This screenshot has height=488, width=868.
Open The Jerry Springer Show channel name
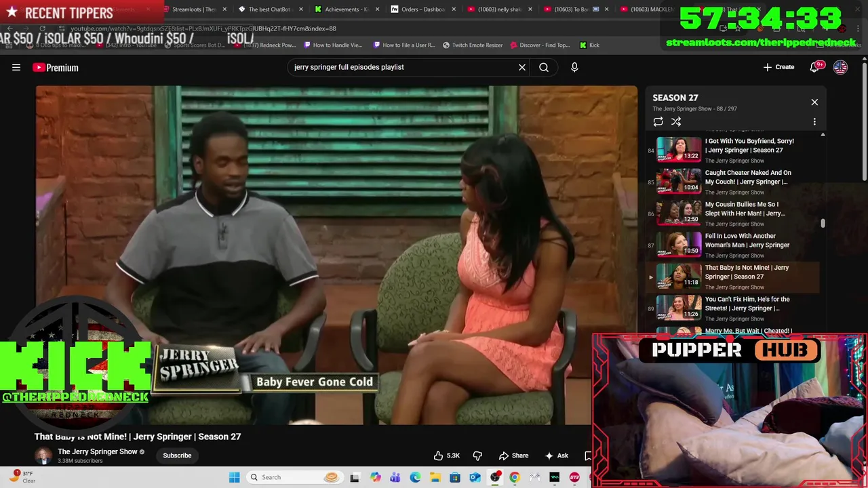[98, 451]
